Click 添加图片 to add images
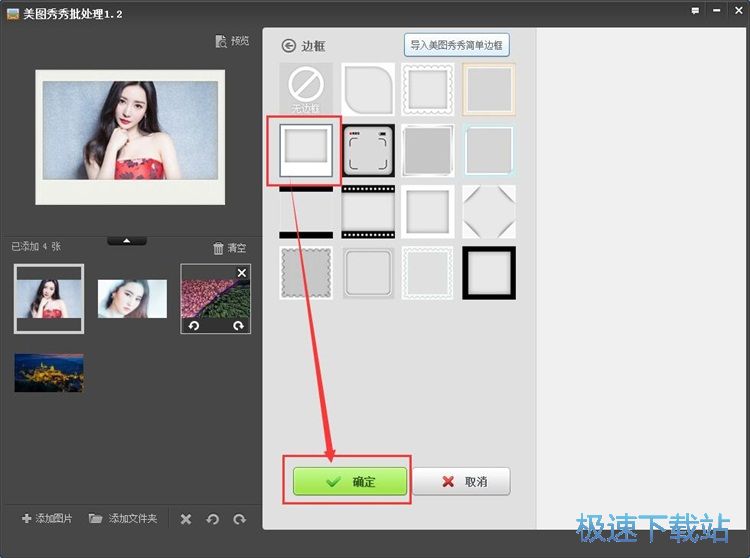Screen dimensions: 750x558 coord(47,518)
